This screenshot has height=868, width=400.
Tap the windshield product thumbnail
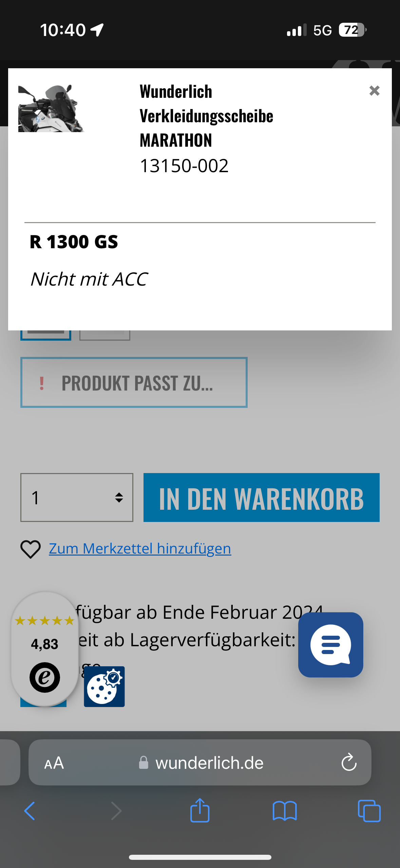click(x=51, y=108)
